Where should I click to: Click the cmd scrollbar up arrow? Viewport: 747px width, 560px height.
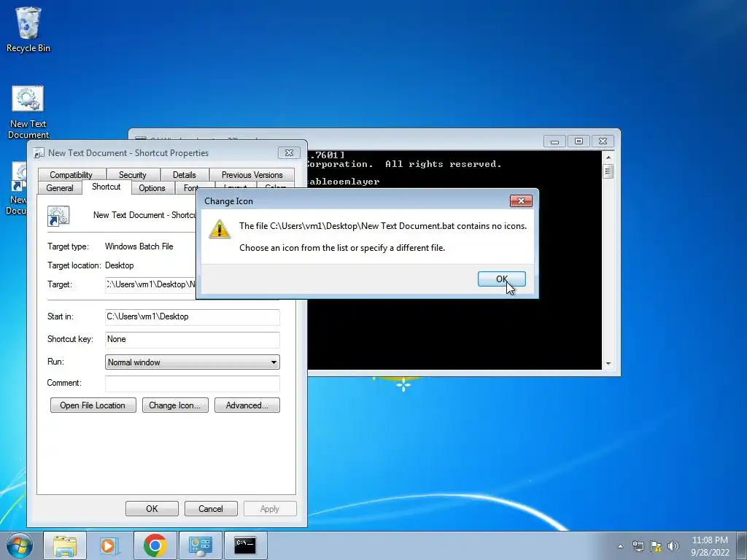coord(608,157)
